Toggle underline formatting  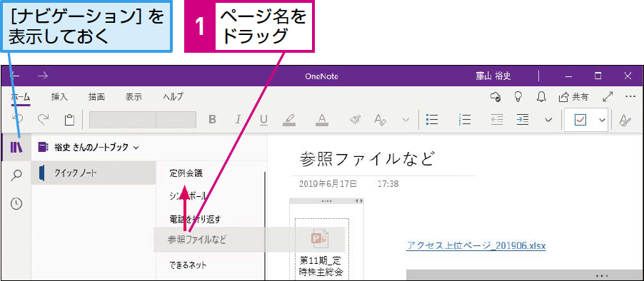[263, 119]
